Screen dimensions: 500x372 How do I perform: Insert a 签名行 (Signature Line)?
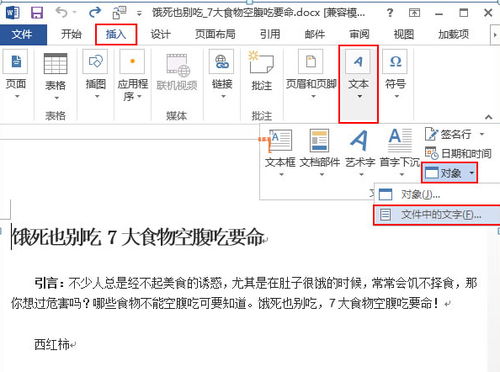click(x=448, y=134)
